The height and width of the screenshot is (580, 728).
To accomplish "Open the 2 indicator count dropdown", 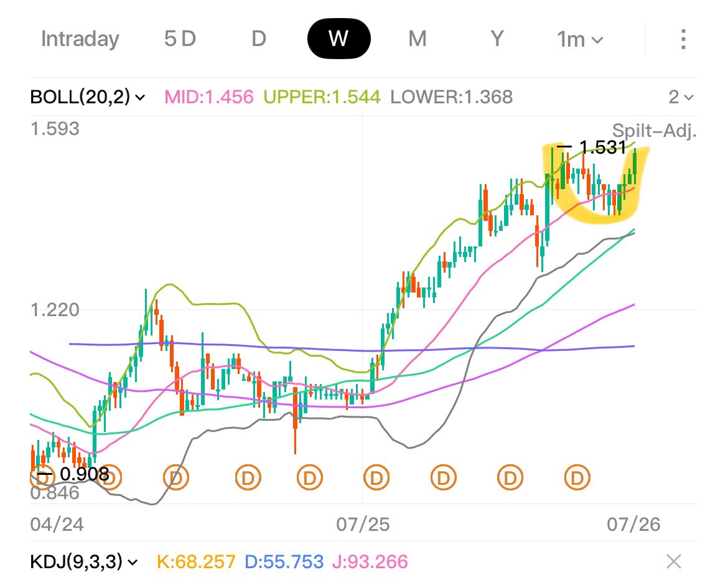I will (x=681, y=97).
